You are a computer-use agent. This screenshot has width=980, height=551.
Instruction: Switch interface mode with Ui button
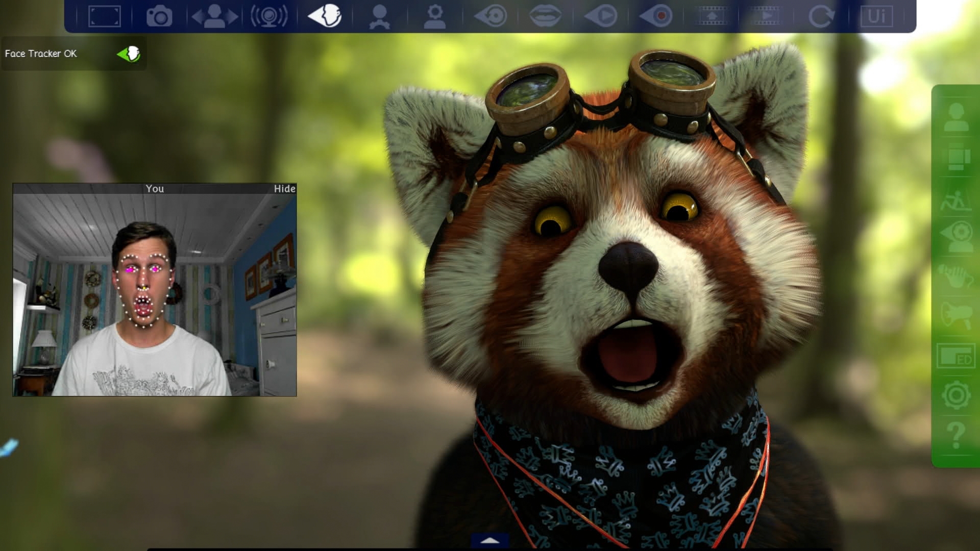tap(876, 16)
